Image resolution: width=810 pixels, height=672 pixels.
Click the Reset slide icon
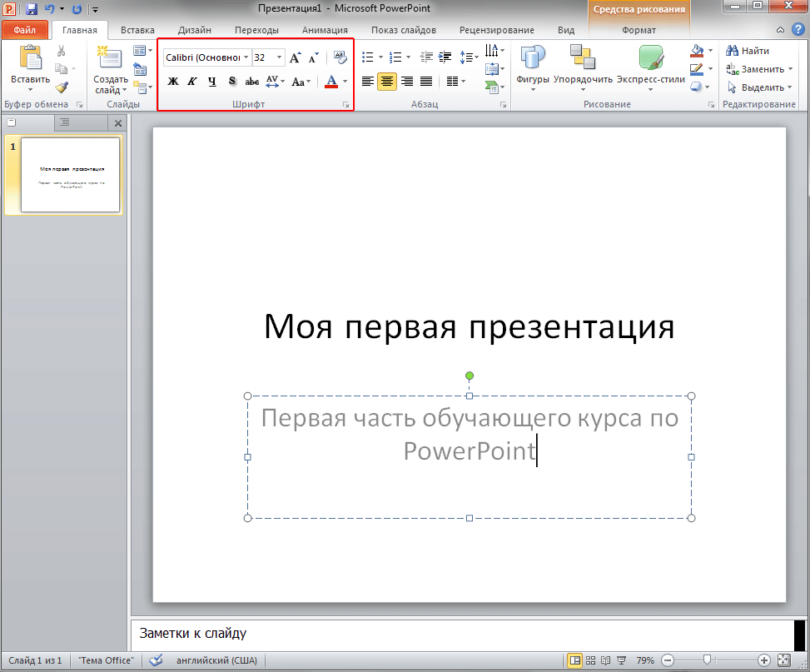coord(140,69)
